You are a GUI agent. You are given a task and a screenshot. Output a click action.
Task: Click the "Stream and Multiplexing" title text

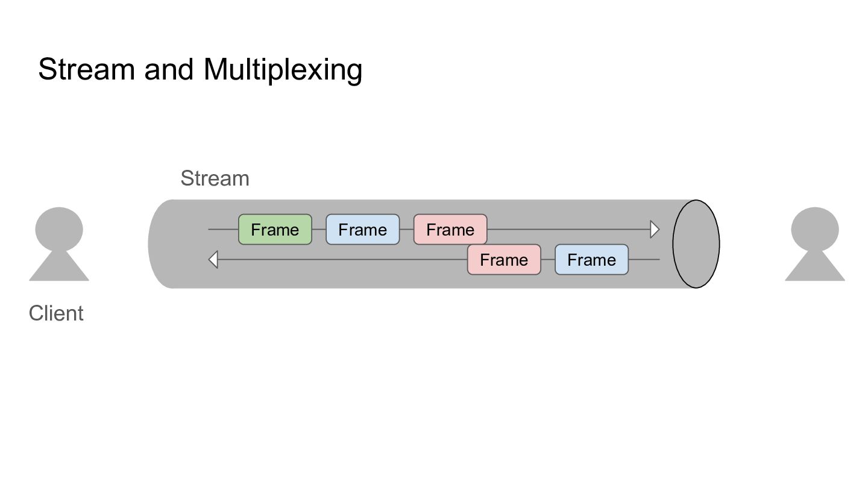click(x=200, y=70)
